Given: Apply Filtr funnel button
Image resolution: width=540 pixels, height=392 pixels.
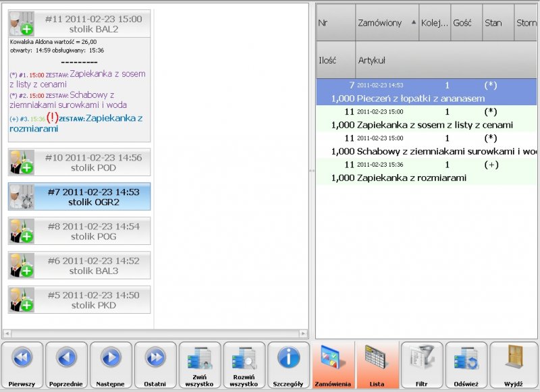Looking at the screenshot, I should pyautogui.click(x=422, y=365).
